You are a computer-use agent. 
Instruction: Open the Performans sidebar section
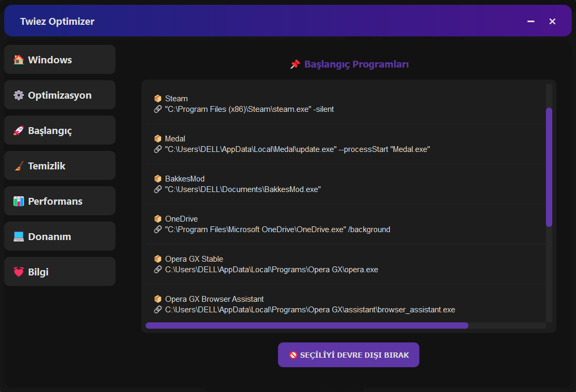click(x=60, y=200)
